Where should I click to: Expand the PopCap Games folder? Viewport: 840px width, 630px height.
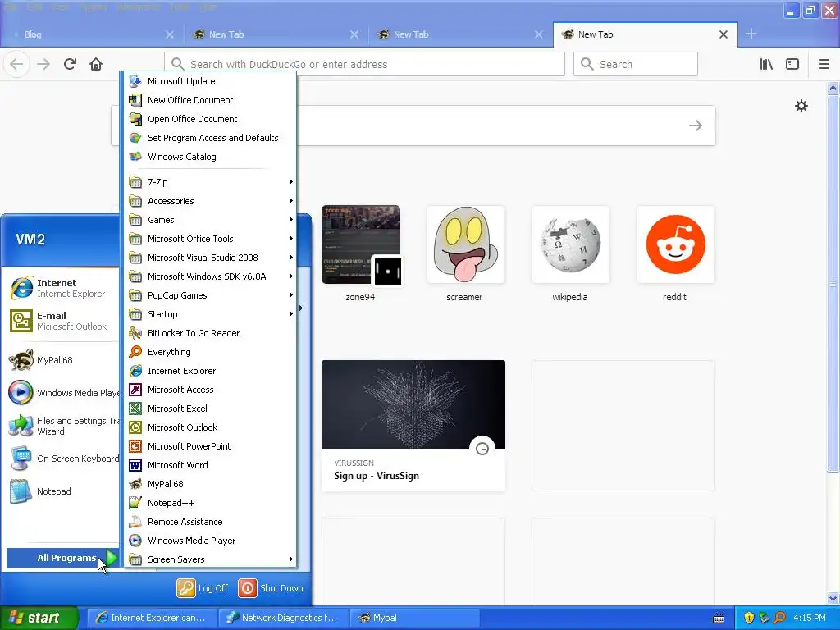click(210, 295)
